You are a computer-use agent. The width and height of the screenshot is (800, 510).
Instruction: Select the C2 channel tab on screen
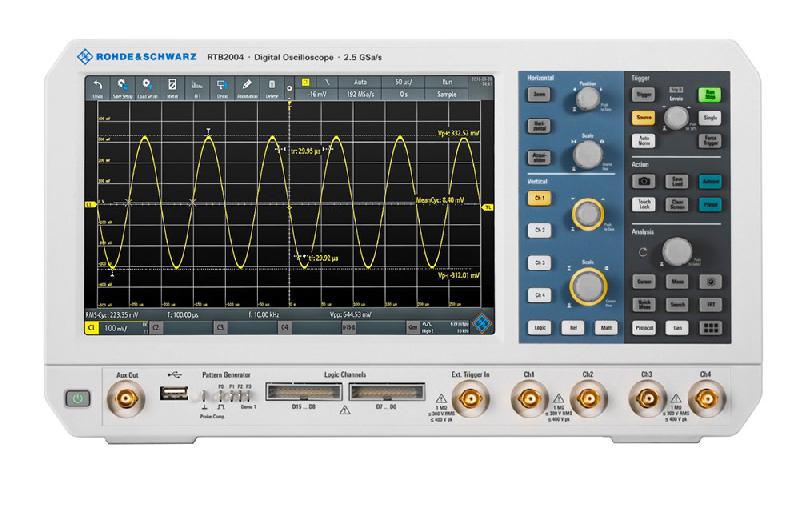coord(156,327)
